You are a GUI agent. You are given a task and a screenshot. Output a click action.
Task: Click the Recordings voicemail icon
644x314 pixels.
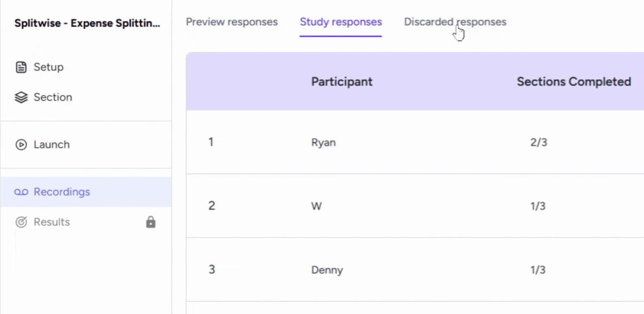pyautogui.click(x=21, y=192)
